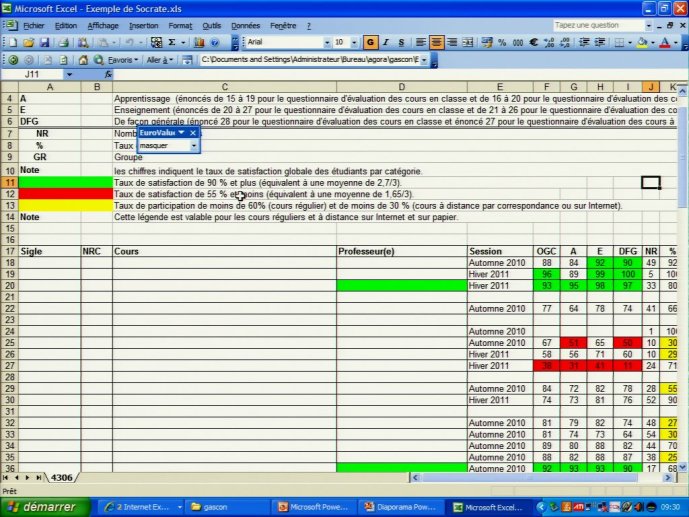Open the Insertion menu
689x517 pixels.
(143, 26)
